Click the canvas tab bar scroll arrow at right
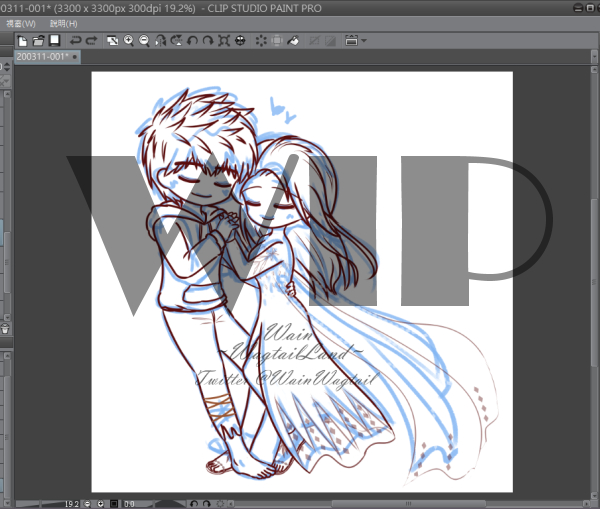Screen dimensions: 600x509 point(594,57)
